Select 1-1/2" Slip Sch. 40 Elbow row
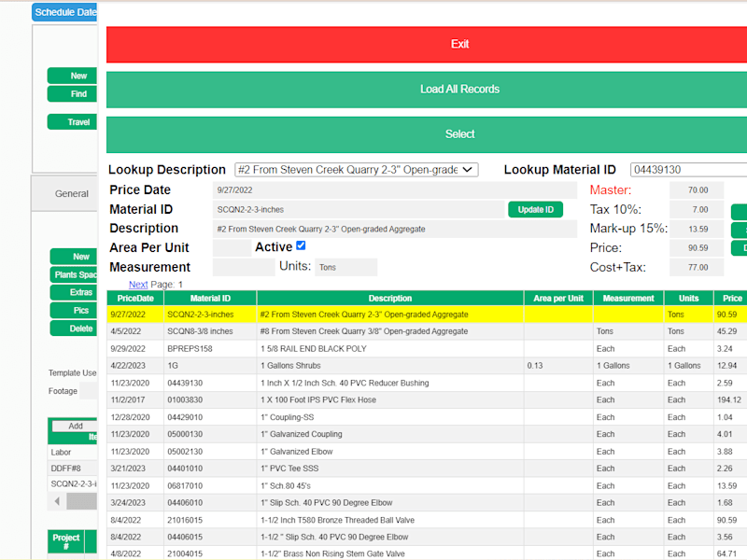 427,538
